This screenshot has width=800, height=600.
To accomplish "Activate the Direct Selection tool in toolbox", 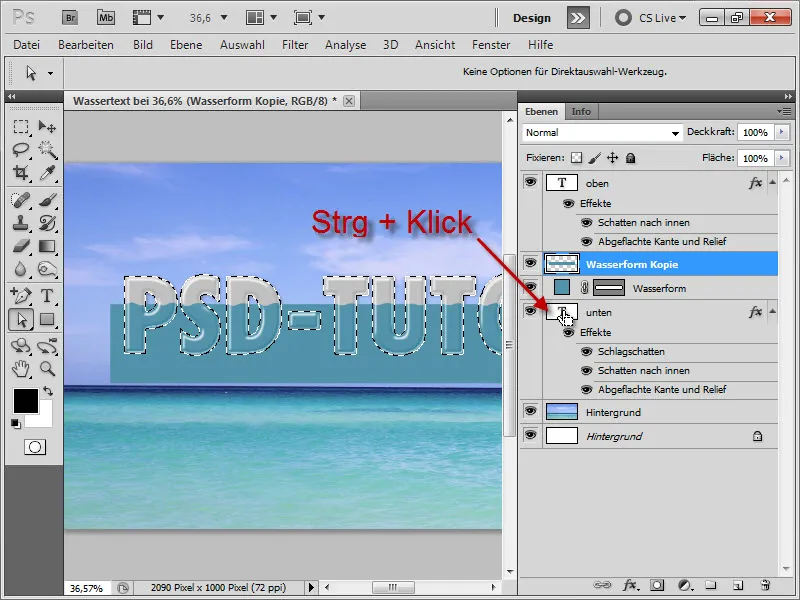I will click(21, 319).
